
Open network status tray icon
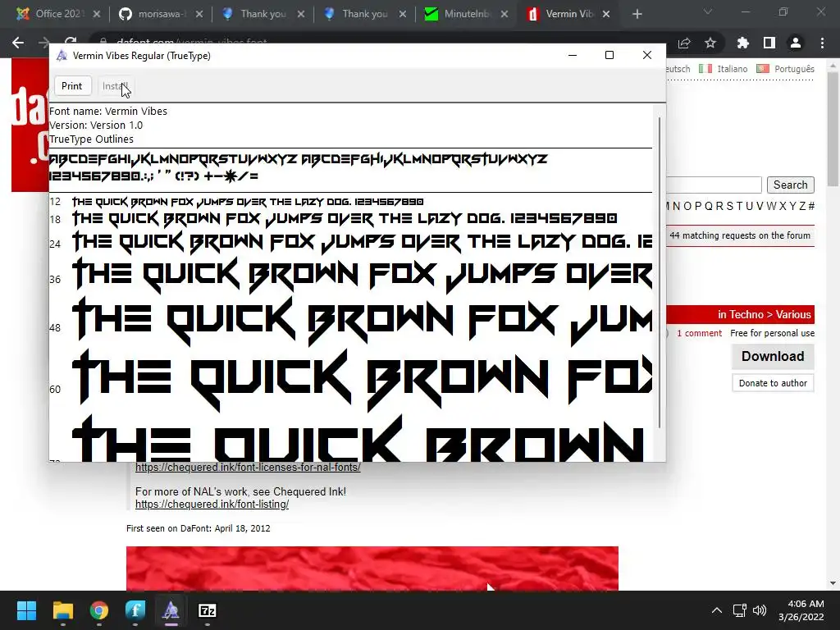click(x=740, y=610)
